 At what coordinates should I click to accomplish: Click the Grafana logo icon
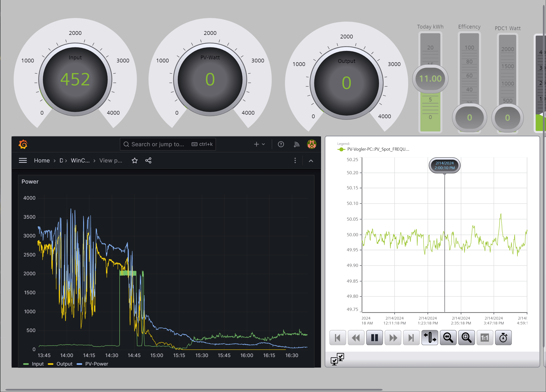coord(23,144)
